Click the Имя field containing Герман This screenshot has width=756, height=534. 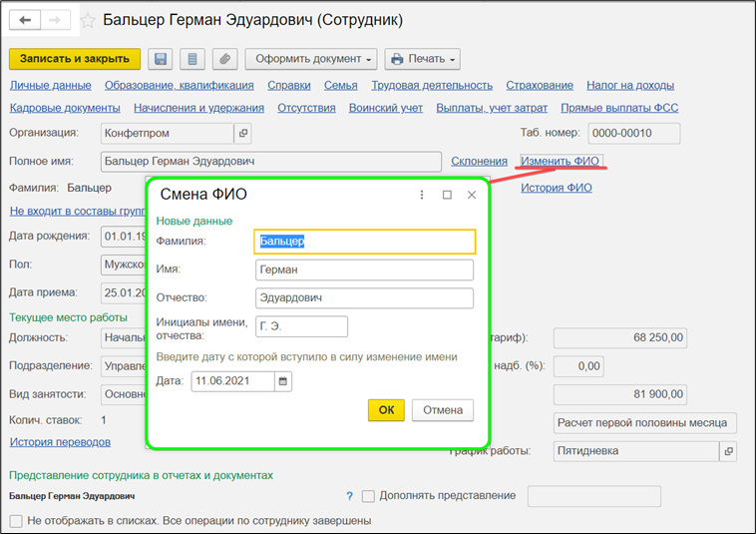(x=364, y=269)
